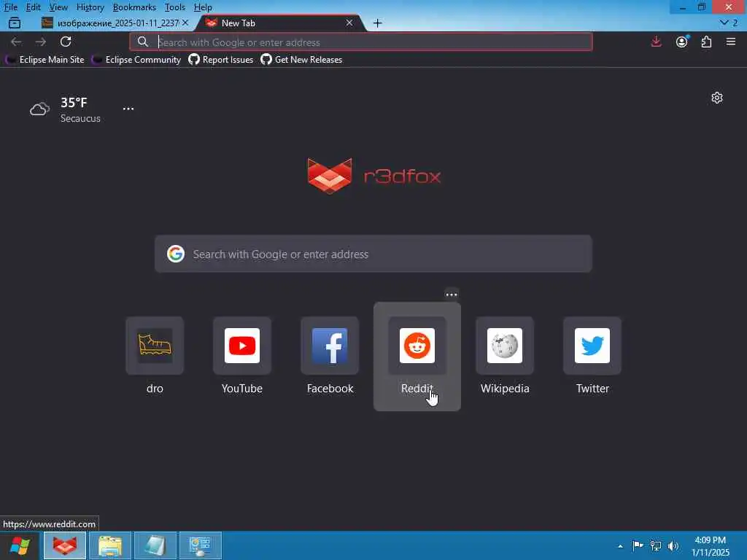Open new tab personalize settings gear
This screenshot has height=560, width=747.
[x=717, y=98]
